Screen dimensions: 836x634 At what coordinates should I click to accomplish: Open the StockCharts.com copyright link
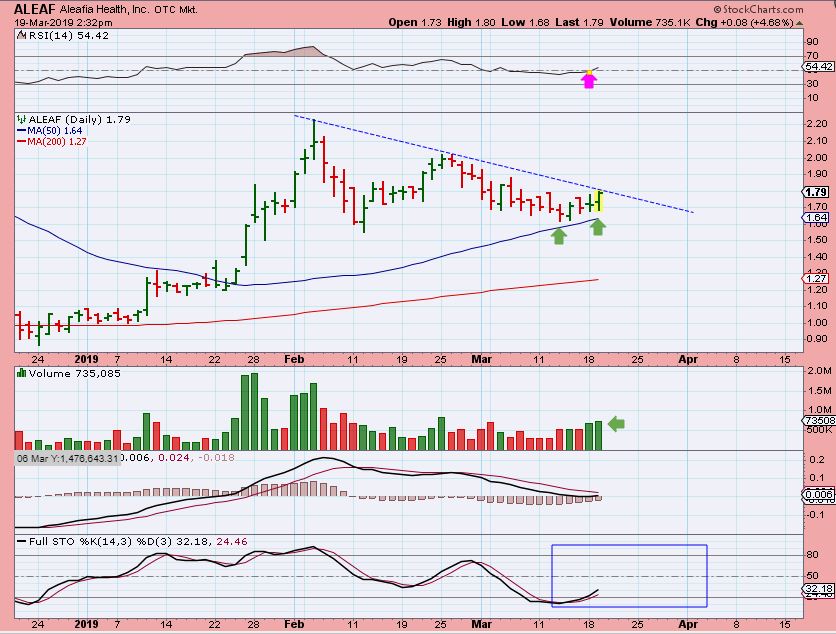click(x=758, y=10)
